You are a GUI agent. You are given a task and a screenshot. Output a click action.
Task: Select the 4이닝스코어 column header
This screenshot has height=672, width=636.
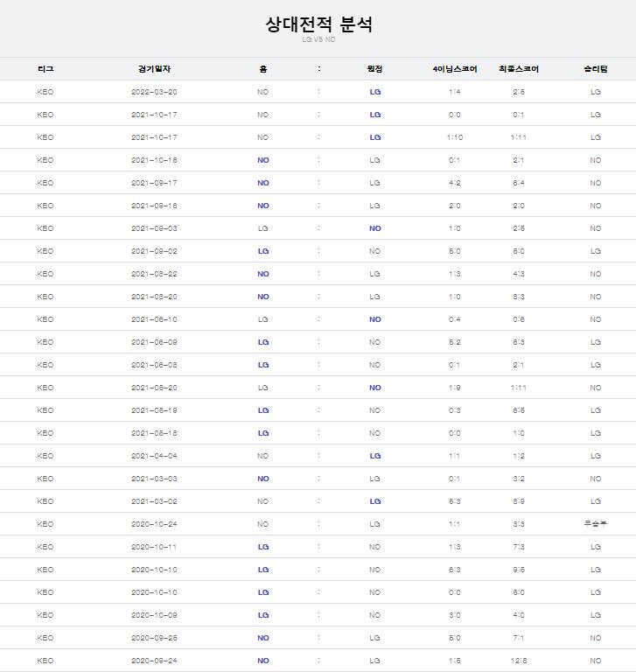[455, 69]
